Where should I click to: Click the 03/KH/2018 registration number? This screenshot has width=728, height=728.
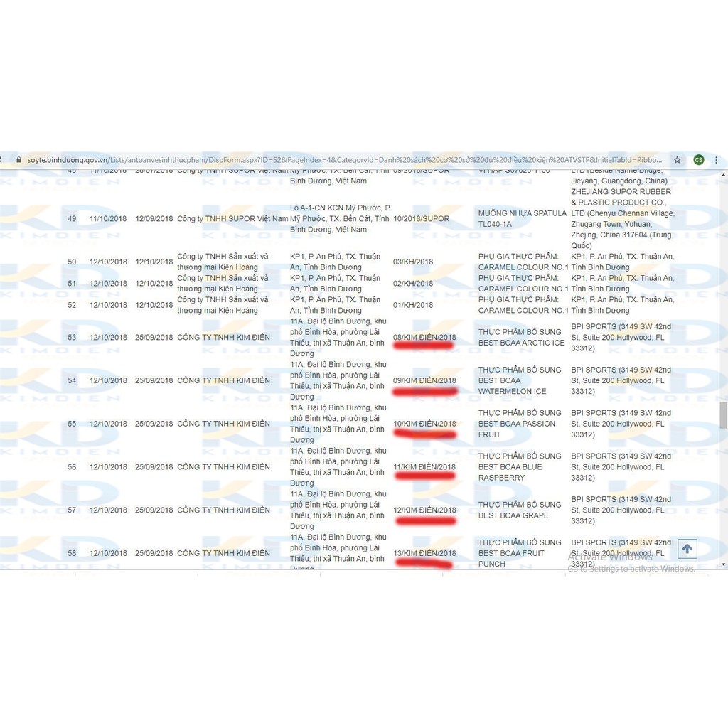(412, 262)
